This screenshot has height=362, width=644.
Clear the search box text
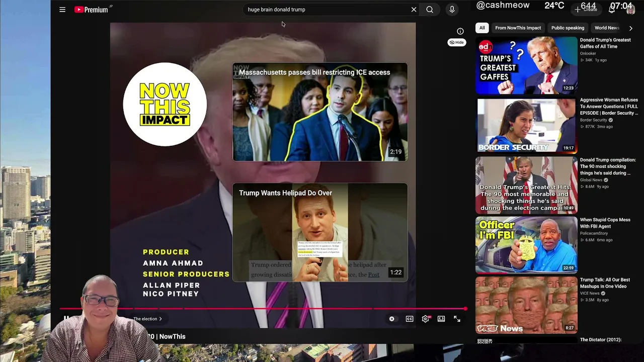[x=414, y=10]
